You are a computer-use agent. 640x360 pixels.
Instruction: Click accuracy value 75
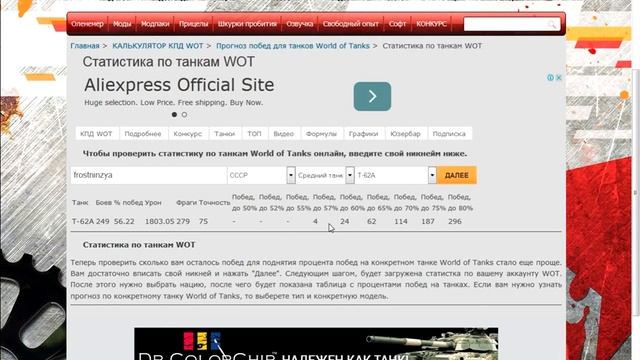[203, 221]
